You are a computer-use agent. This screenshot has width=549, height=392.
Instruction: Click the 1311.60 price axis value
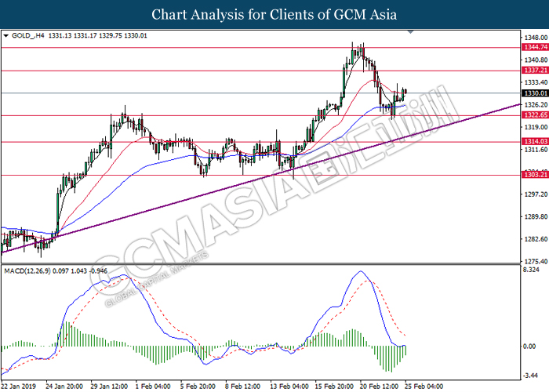pyautogui.click(x=536, y=150)
